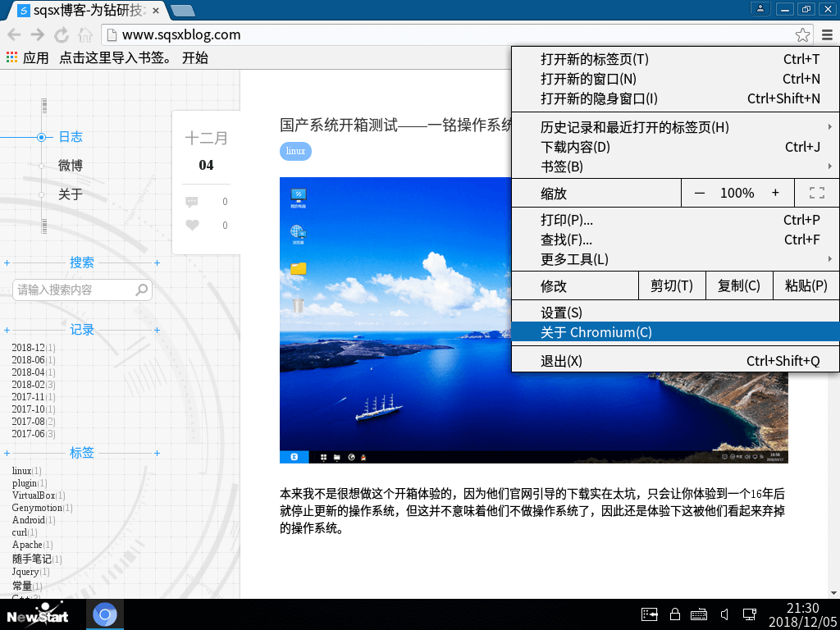Decrease zoom with the minus button
The width and height of the screenshot is (840, 630).
(699, 193)
